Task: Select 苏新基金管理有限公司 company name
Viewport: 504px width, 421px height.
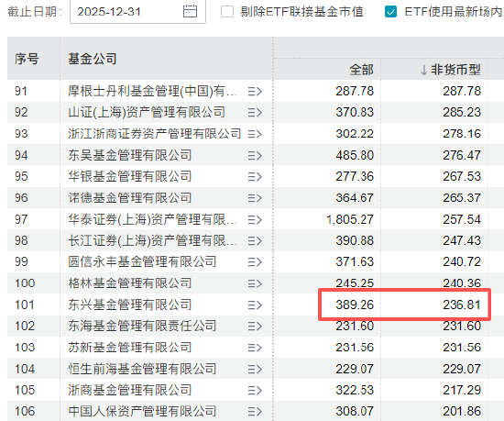Action: pyautogui.click(x=130, y=348)
